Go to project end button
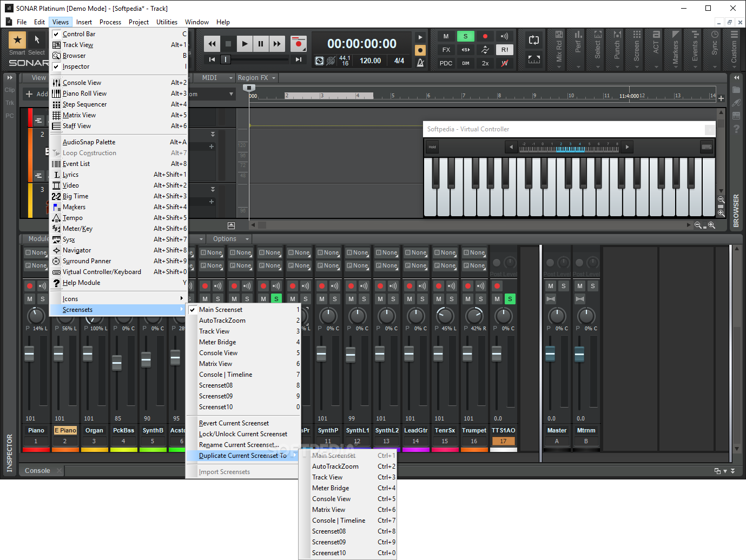The width and height of the screenshot is (746, 560). pyautogui.click(x=298, y=59)
